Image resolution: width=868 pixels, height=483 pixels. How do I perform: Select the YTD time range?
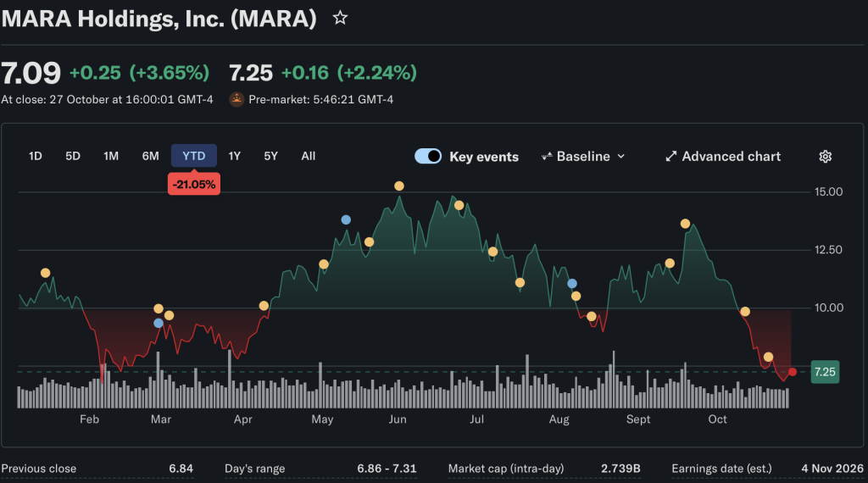(x=194, y=156)
